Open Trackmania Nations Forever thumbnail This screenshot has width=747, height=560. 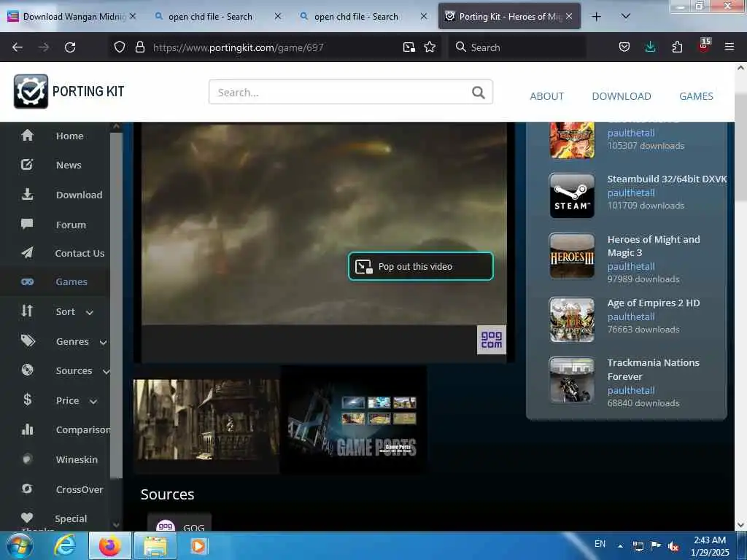(x=572, y=380)
